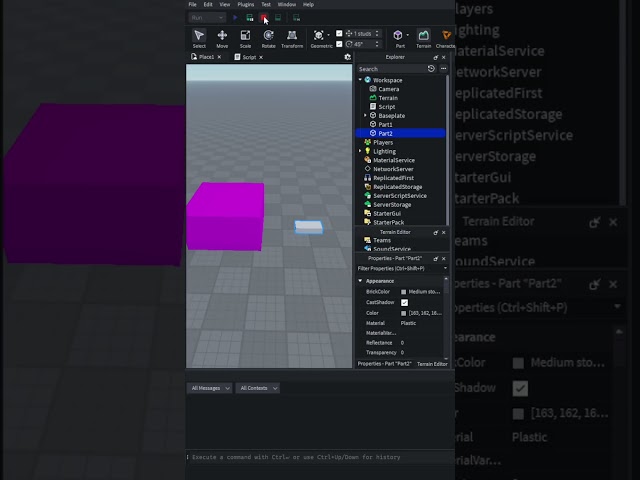Open the Terrain editor tool
Screen dimensions: 640x480
423,39
